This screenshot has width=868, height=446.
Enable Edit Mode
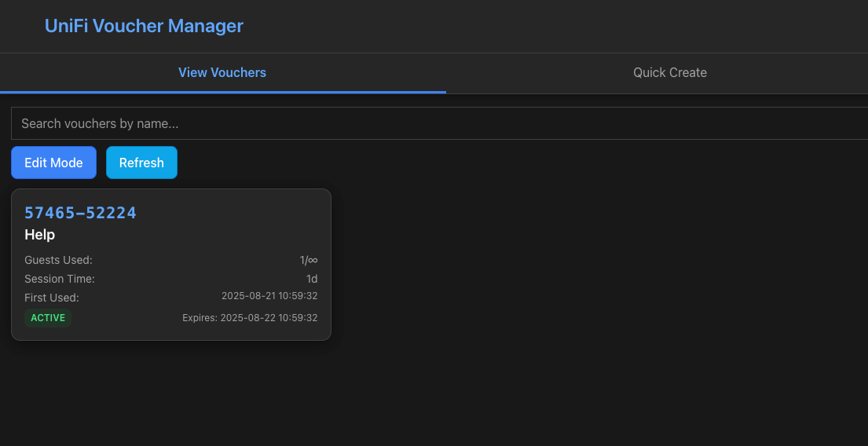[53, 163]
